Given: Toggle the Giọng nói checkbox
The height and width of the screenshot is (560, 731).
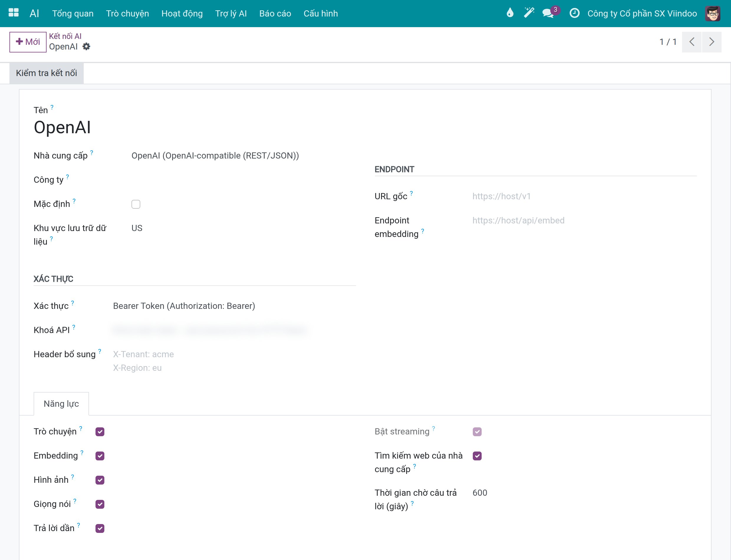Looking at the screenshot, I should 100,504.
